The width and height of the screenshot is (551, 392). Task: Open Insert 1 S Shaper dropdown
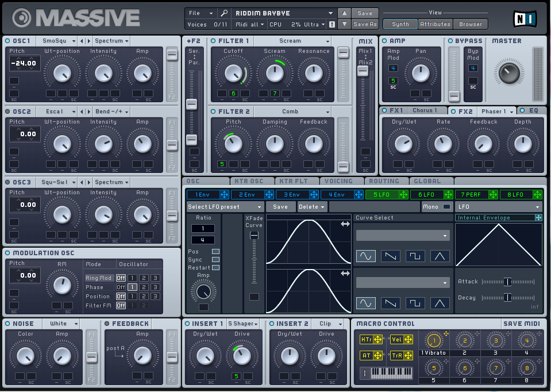(x=243, y=324)
